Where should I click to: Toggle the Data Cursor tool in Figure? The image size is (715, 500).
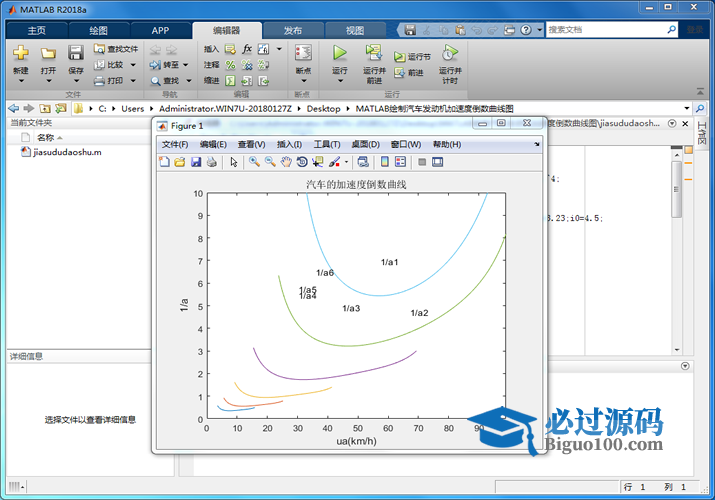point(318,162)
